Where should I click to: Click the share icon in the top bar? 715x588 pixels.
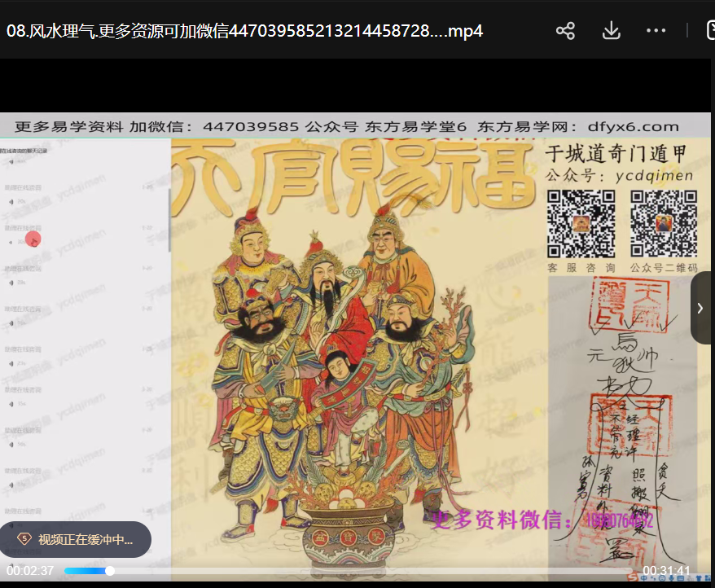(565, 31)
